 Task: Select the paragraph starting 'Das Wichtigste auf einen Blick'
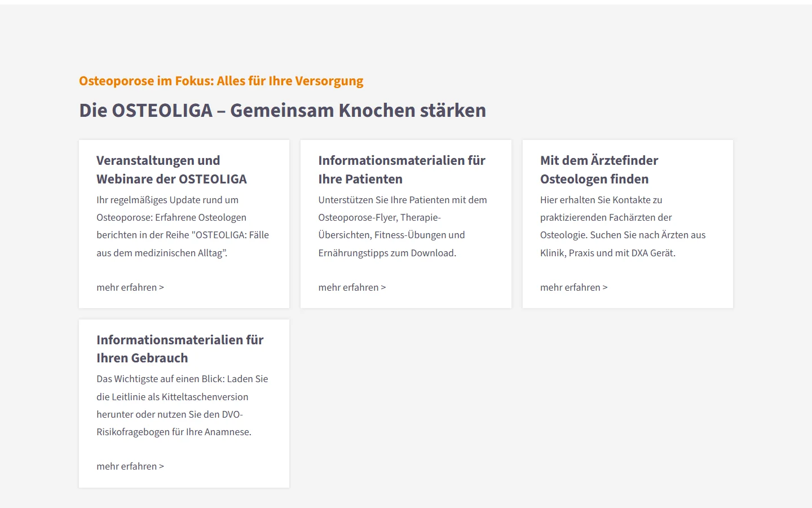182,405
